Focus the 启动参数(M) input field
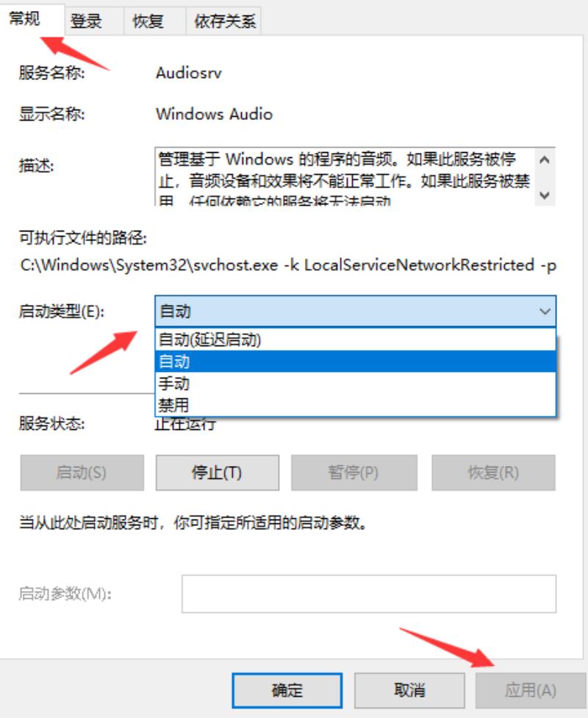This screenshot has height=718, width=588. (369, 594)
